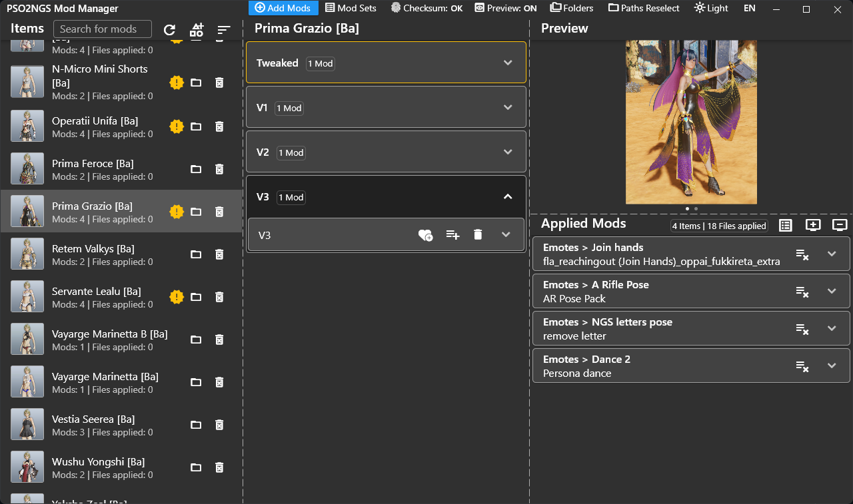Unapply all mods using the monitor-minus icon
Image resolution: width=853 pixels, height=504 pixels.
(839, 225)
